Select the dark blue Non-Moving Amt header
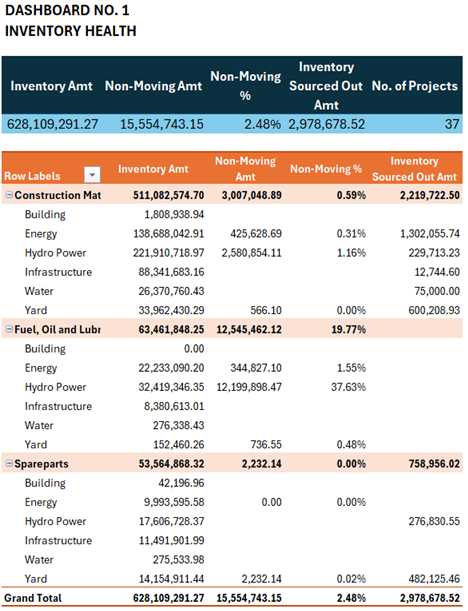 pos(154,86)
